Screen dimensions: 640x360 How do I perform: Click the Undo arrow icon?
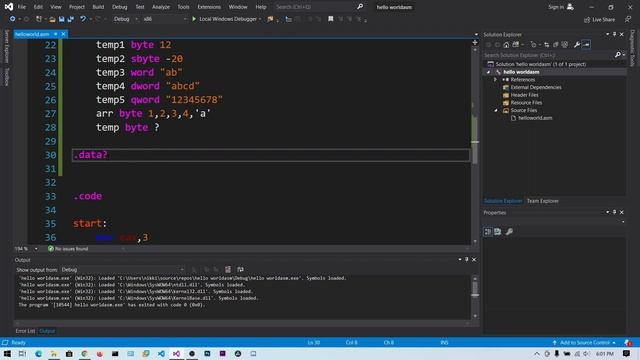tap(83, 19)
